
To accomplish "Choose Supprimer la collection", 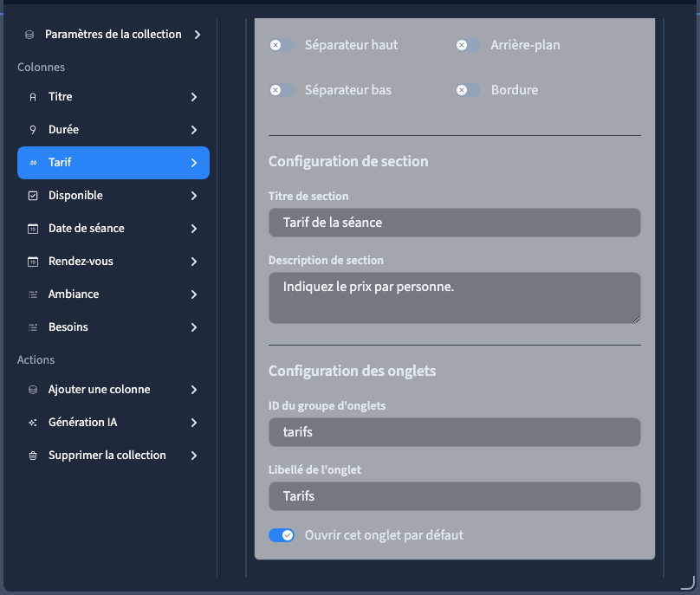I will pos(113,456).
